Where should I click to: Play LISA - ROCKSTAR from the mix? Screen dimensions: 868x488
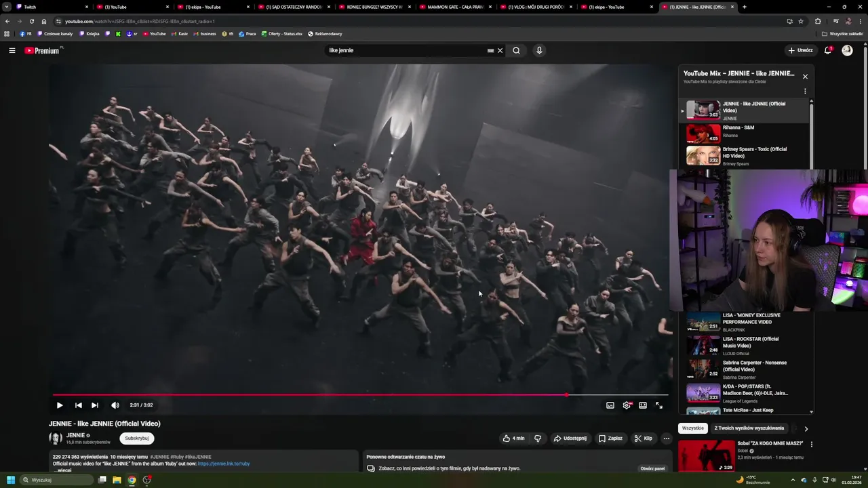tap(745, 346)
